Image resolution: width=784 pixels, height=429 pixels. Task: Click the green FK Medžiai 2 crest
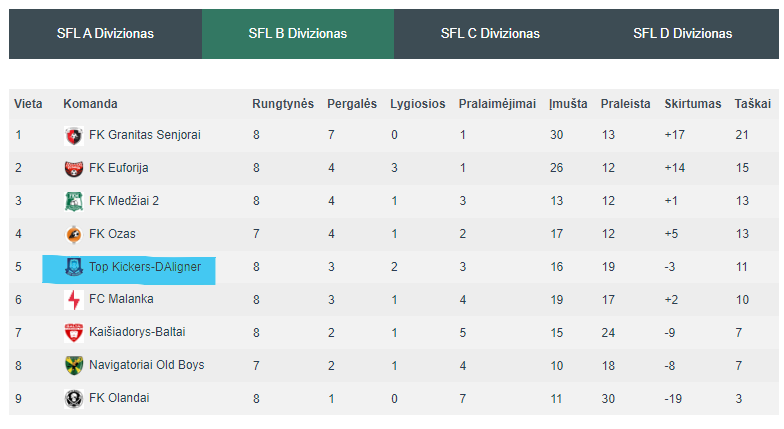click(x=74, y=202)
